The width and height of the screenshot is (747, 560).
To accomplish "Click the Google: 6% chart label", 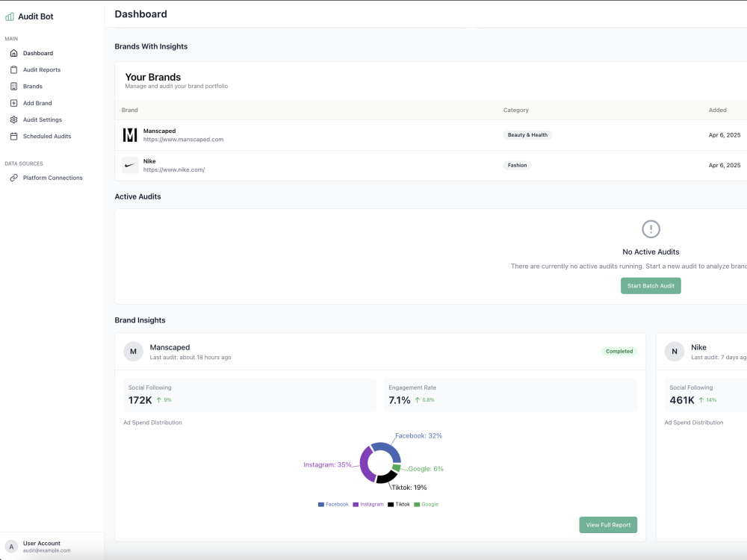I will [426, 469].
